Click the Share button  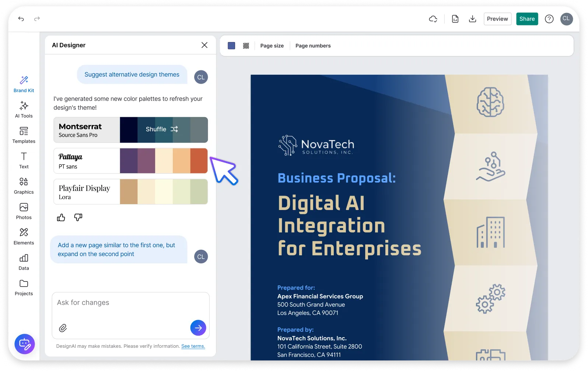pyautogui.click(x=527, y=19)
